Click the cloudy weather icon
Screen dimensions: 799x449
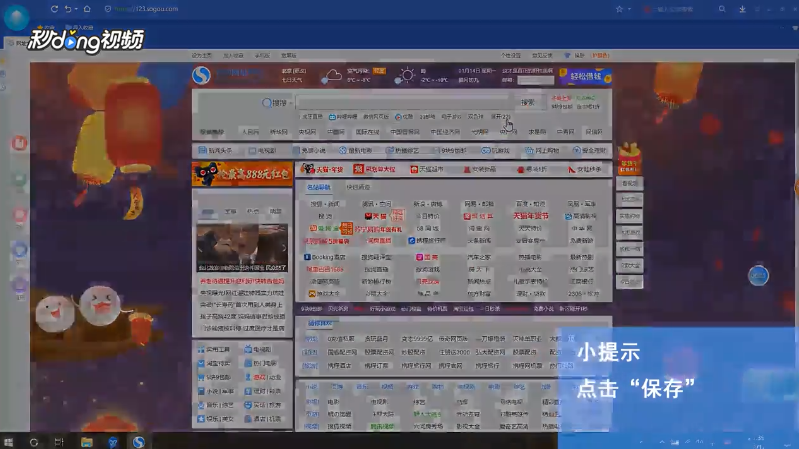[x=332, y=76]
